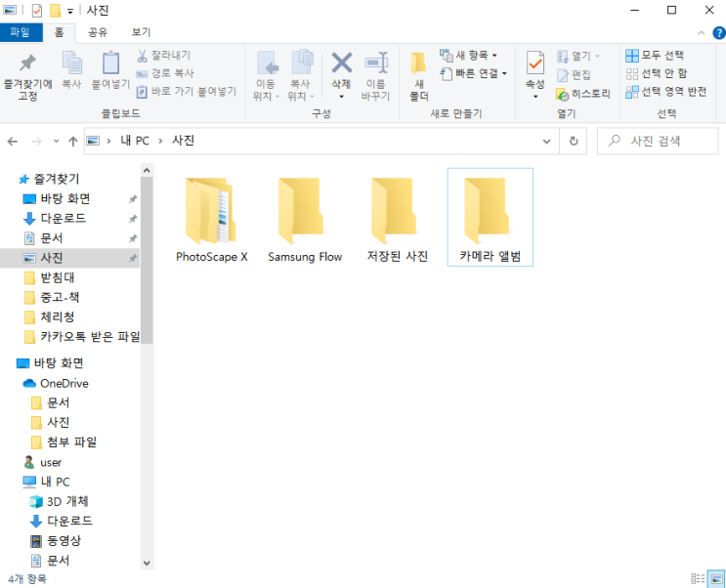Click navigation pane scroll down arrow
726x588 pixels.
(147, 563)
